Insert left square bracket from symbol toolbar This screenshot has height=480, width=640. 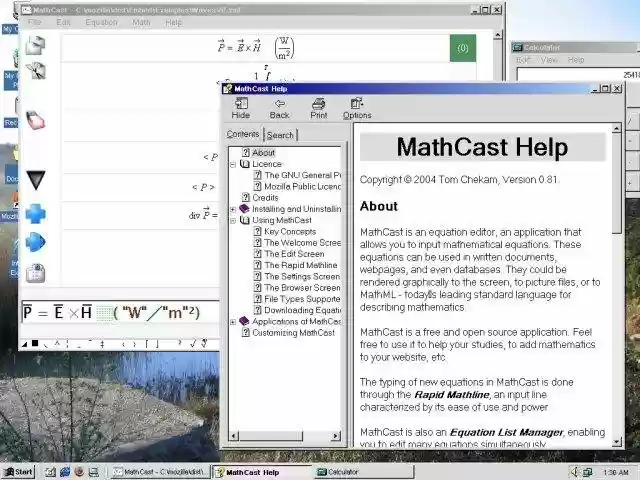point(147,344)
